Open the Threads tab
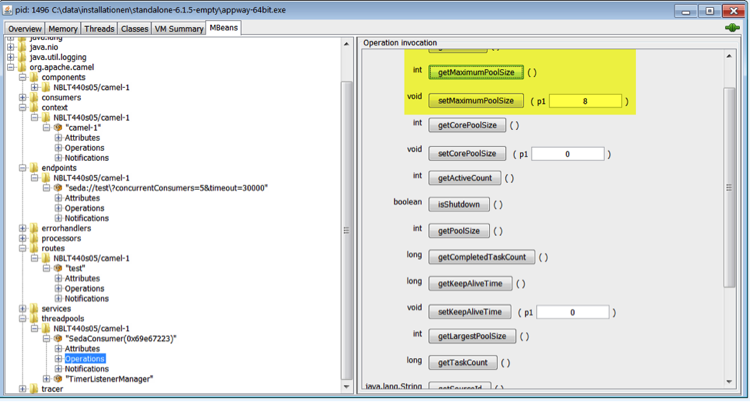Viewport: 750px width, 402px height. point(99,29)
